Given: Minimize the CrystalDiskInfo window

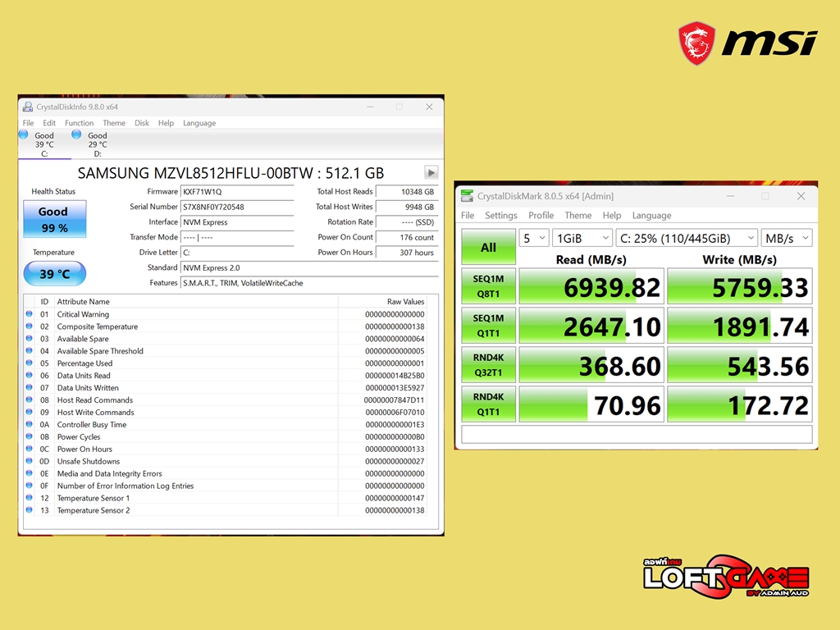Looking at the screenshot, I should 370,107.
